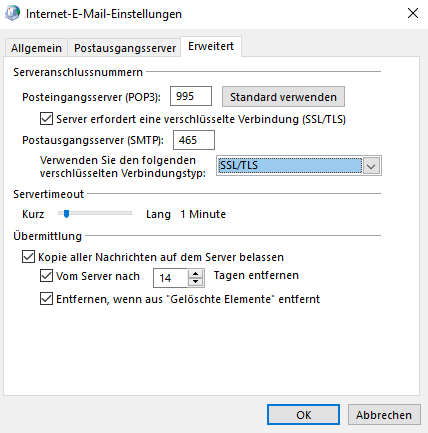The height and width of the screenshot is (433, 428).
Task: Decrease days with the spinner down arrow
Action: 196,282
